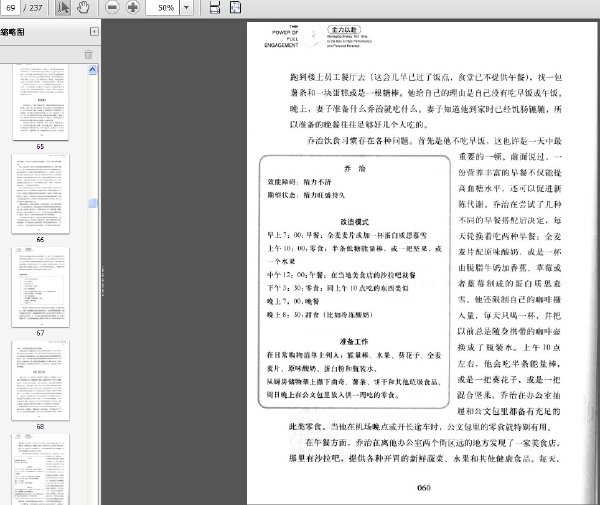
Task: Collapse the thumbnails panel
Action: point(94,32)
